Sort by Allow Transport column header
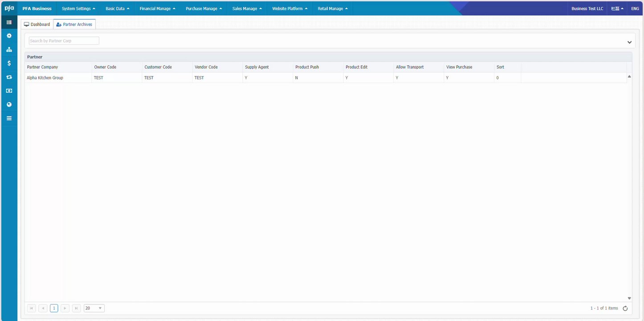Image resolution: width=644 pixels, height=321 pixels. pos(419,67)
